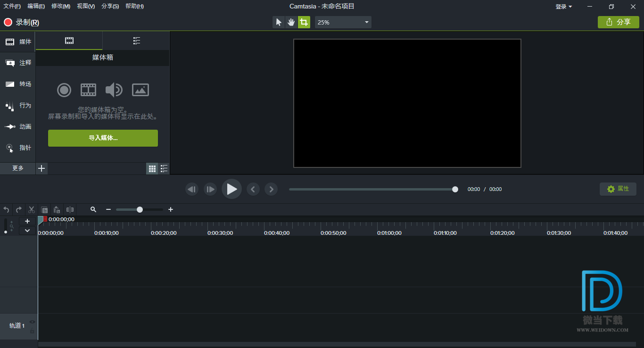Undo the last action
The height and width of the screenshot is (348, 644).
coord(6,210)
